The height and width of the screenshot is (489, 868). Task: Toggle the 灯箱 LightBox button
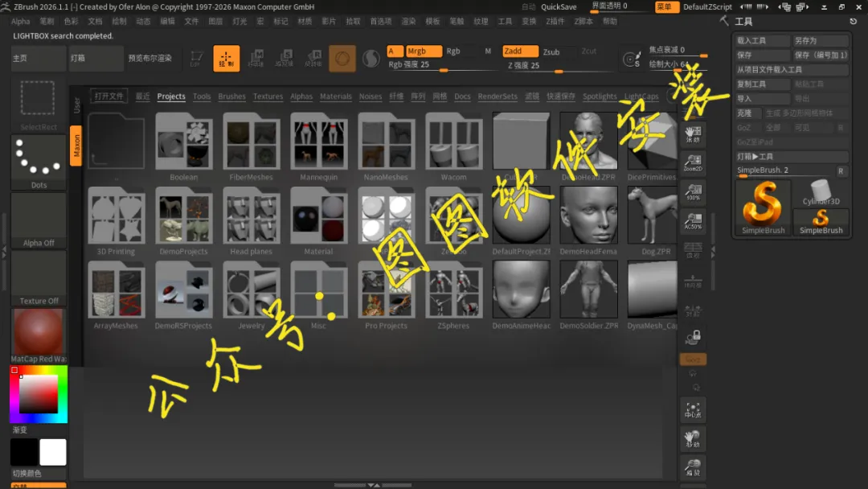(96, 58)
